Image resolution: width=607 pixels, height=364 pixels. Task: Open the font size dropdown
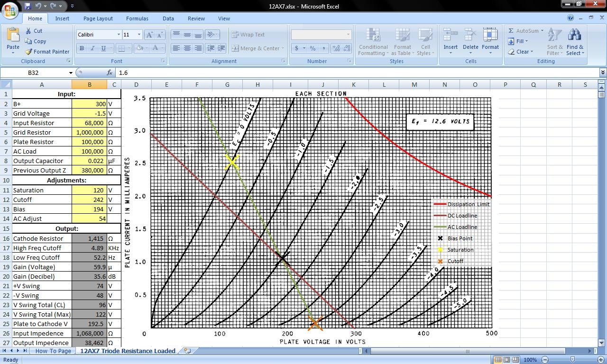[x=139, y=35]
